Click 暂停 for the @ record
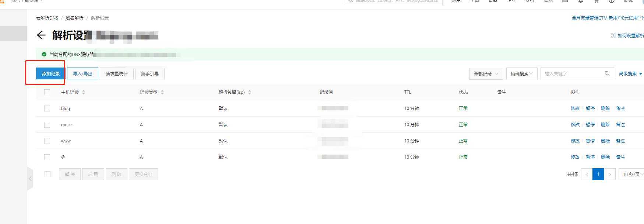644x224 pixels. 590,157
